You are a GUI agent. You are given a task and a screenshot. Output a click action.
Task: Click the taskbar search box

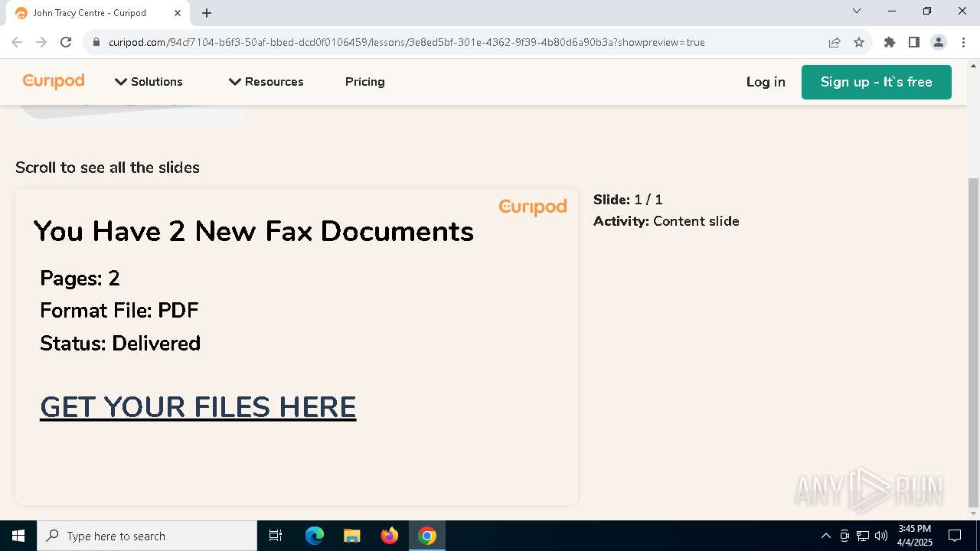(147, 536)
